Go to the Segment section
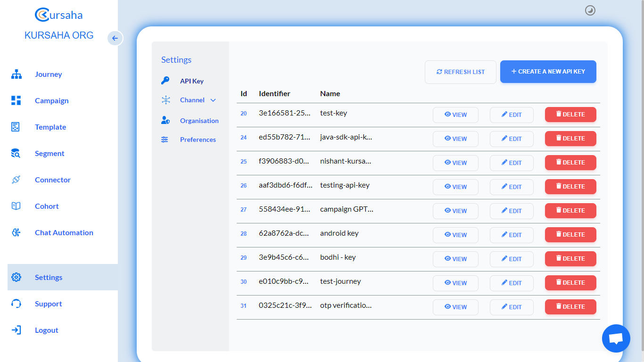The image size is (644, 362). (50, 153)
